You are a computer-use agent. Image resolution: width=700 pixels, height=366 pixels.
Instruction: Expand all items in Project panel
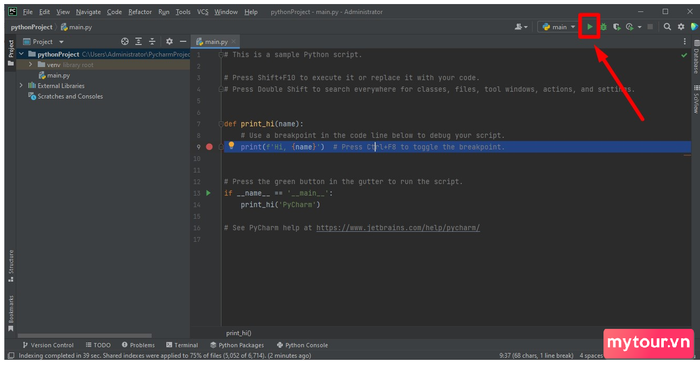click(x=138, y=42)
